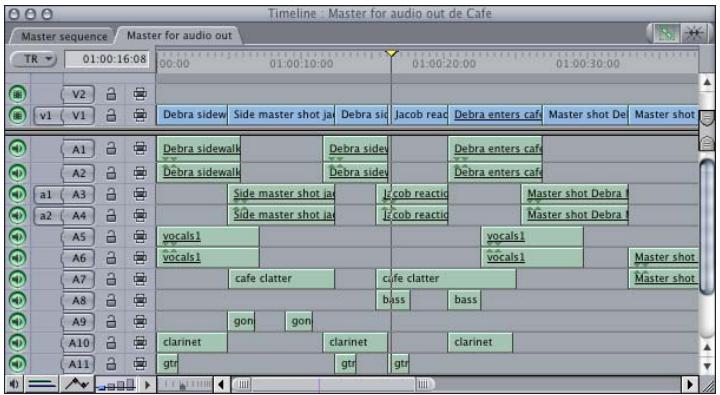Select Debra enters cafe video clip

(x=495, y=115)
